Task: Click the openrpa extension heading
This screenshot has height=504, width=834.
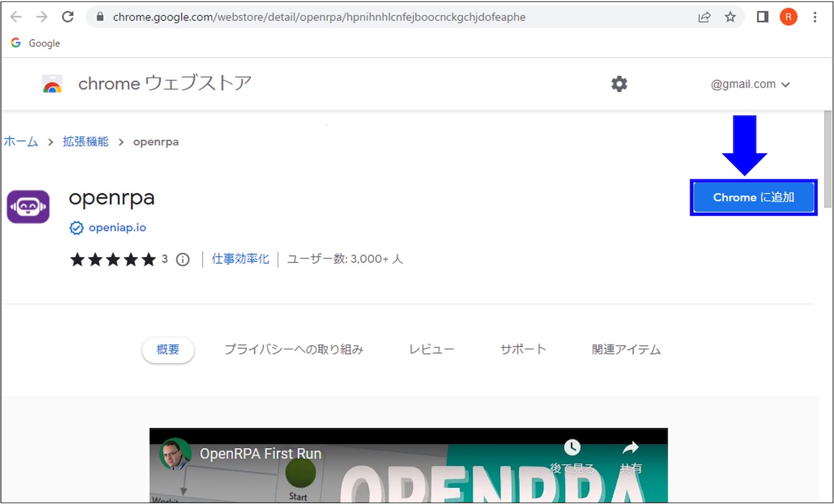Action: 112,198
